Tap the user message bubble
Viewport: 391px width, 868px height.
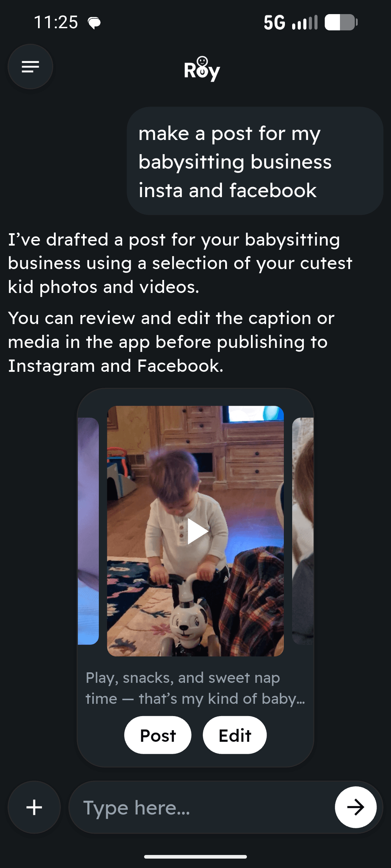coord(255,161)
